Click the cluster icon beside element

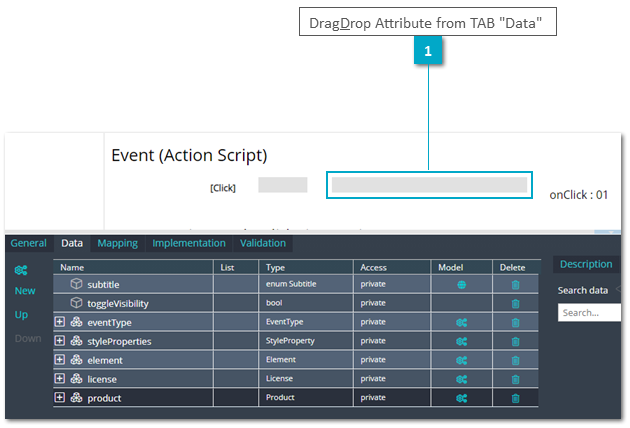(76, 359)
